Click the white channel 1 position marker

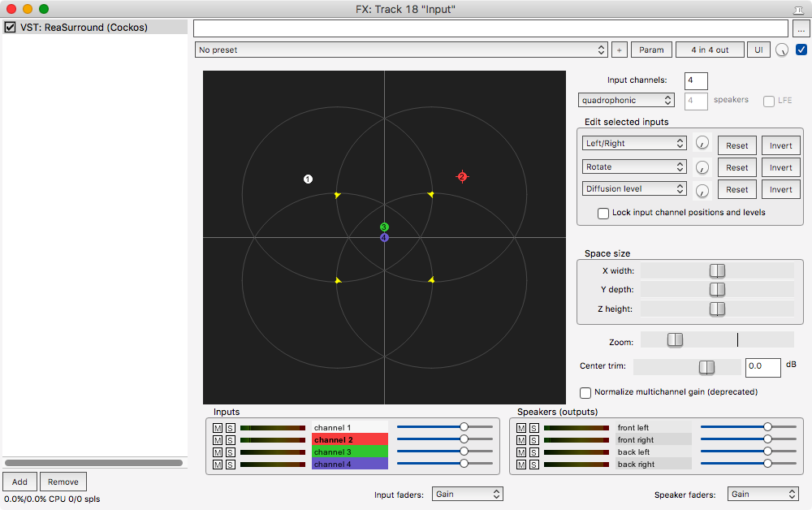click(308, 179)
